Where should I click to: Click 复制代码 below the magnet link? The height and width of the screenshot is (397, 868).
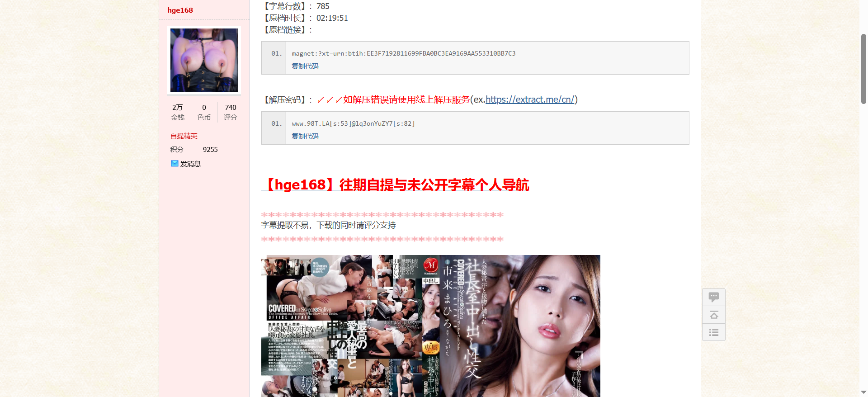click(x=305, y=66)
